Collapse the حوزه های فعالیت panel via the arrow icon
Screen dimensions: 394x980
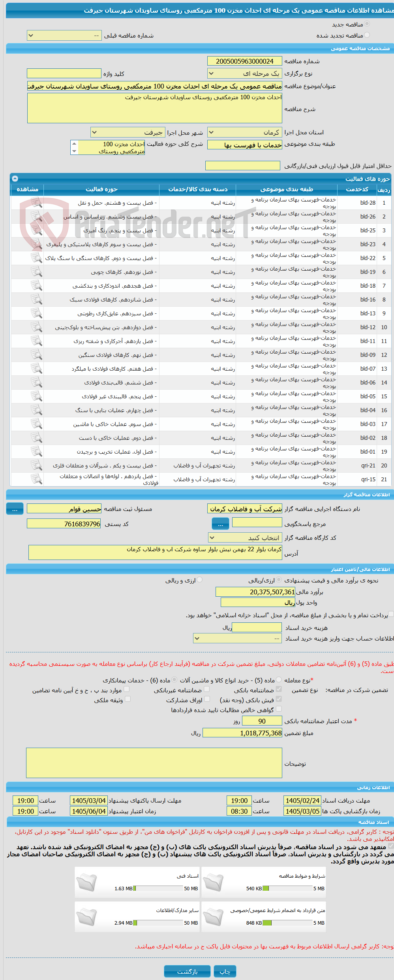pos(15,179)
